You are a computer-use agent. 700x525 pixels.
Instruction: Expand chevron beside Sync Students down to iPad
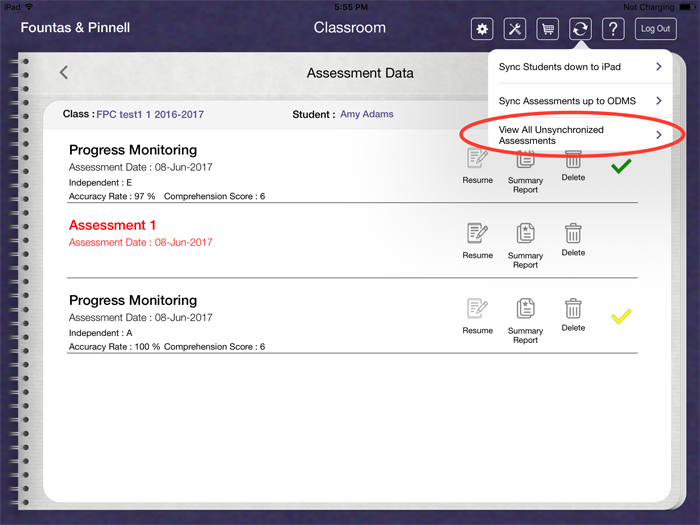tap(658, 67)
